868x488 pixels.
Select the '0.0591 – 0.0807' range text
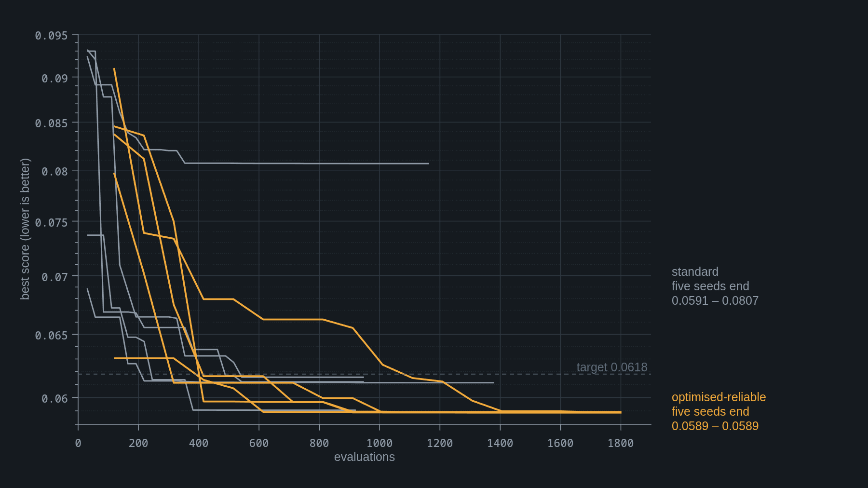pos(715,300)
